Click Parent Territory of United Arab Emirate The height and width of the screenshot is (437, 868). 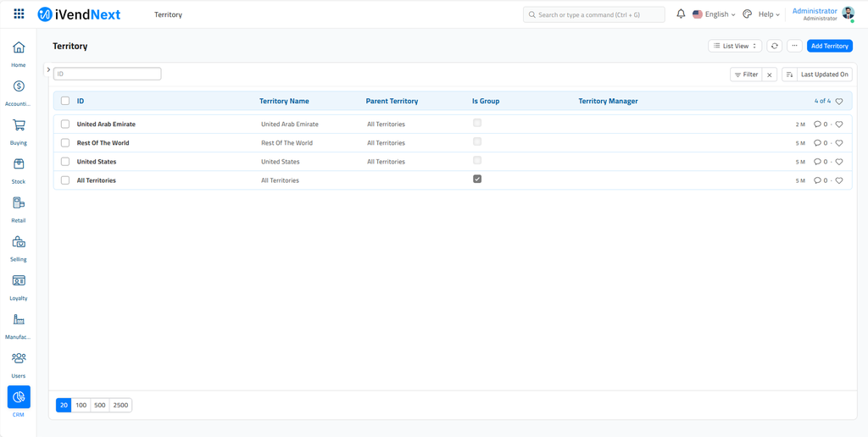[x=386, y=124]
